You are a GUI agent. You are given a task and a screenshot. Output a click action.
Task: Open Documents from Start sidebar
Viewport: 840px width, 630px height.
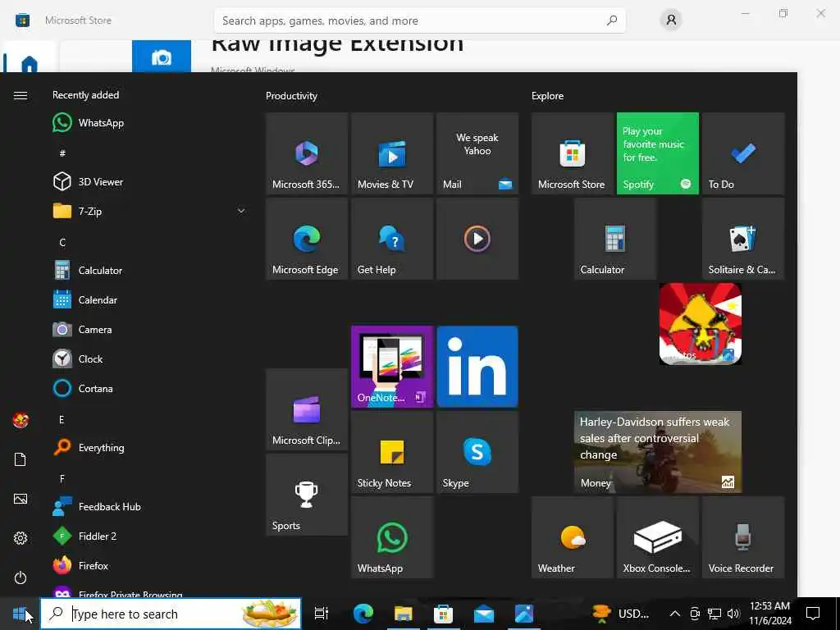pos(21,459)
